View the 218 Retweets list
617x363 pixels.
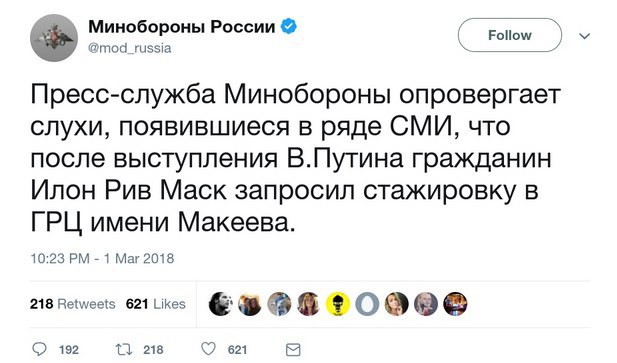(x=73, y=304)
